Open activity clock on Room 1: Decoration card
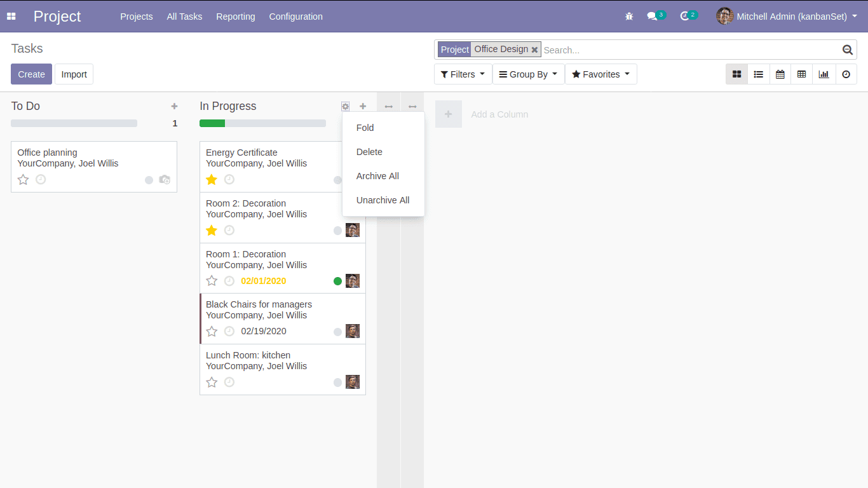The image size is (868, 488). point(229,281)
